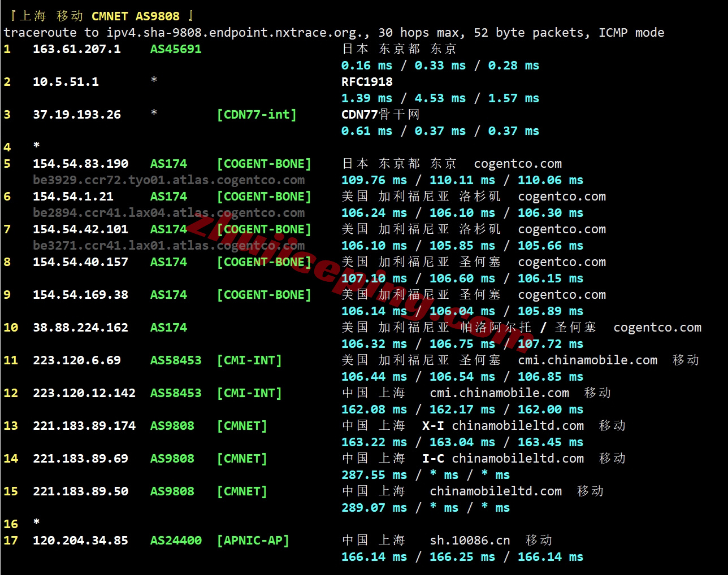Click the [CDN77-int] network tag

click(x=257, y=115)
